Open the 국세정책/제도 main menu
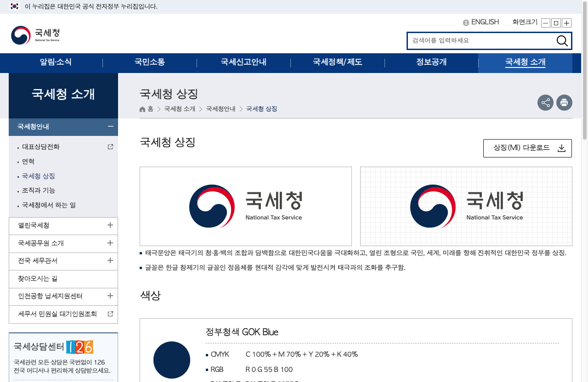This screenshot has height=382, width=588. (338, 62)
